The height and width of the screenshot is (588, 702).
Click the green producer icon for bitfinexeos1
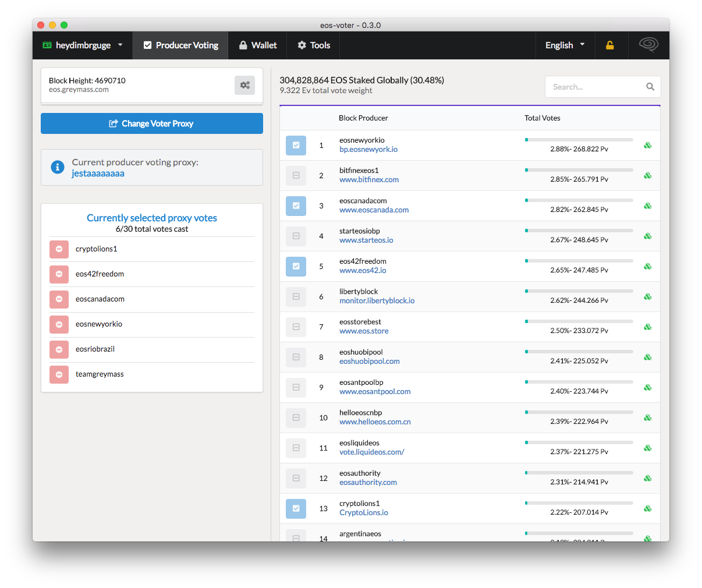point(647,176)
